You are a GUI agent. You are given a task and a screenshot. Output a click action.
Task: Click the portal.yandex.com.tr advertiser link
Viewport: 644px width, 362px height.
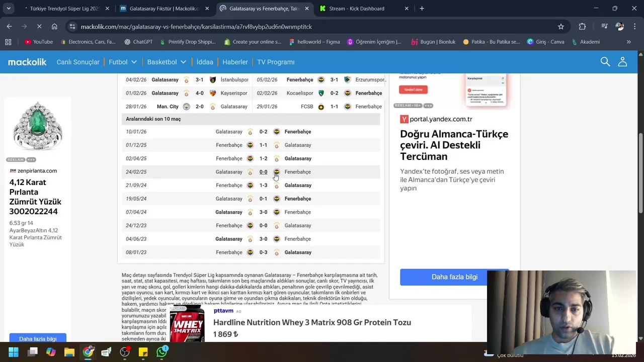(x=441, y=119)
